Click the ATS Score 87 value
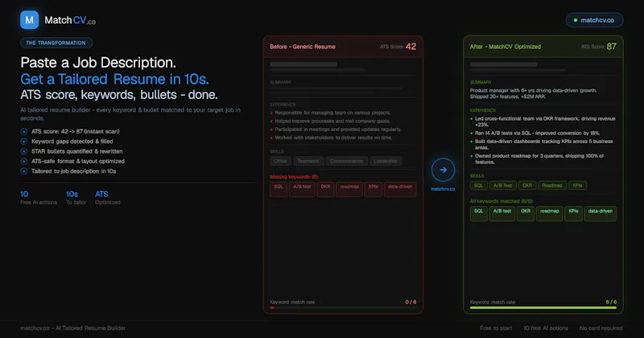The width and height of the screenshot is (644, 338). pyautogui.click(x=611, y=47)
